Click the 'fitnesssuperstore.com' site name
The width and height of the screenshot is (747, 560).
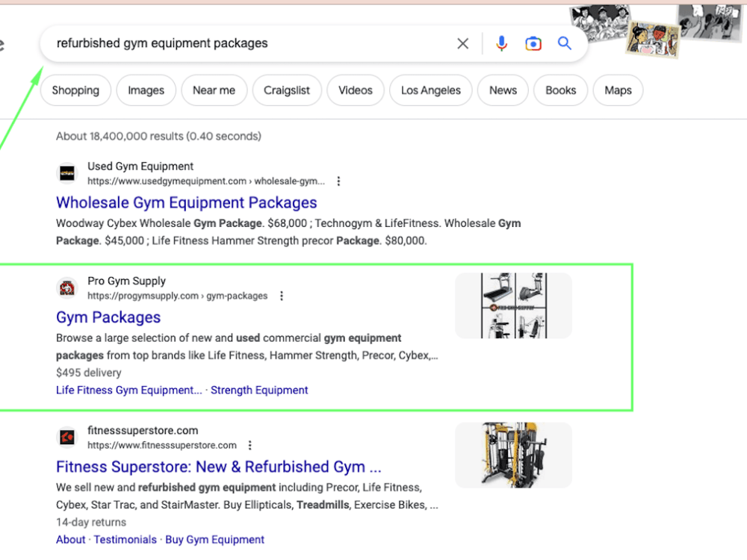click(x=143, y=431)
